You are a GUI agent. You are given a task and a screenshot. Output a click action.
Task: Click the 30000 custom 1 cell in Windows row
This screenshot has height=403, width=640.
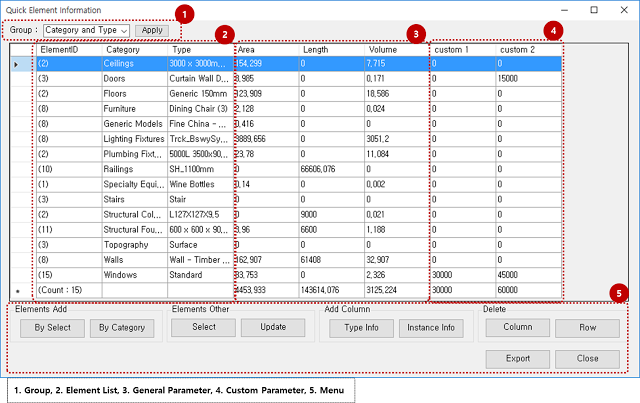tap(463, 275)
